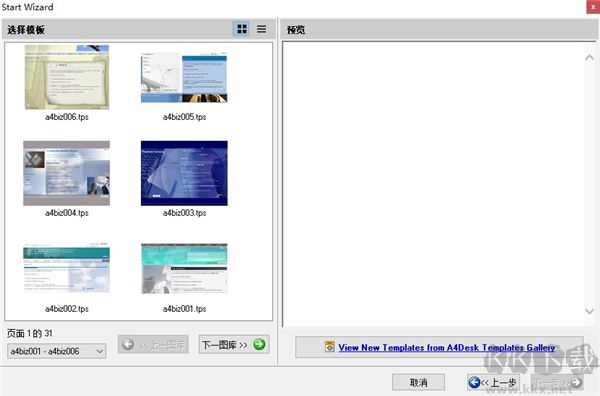
Task: Click the a4biz002.tps file name label
Action: pyautogui.click(x=67, y=309)
